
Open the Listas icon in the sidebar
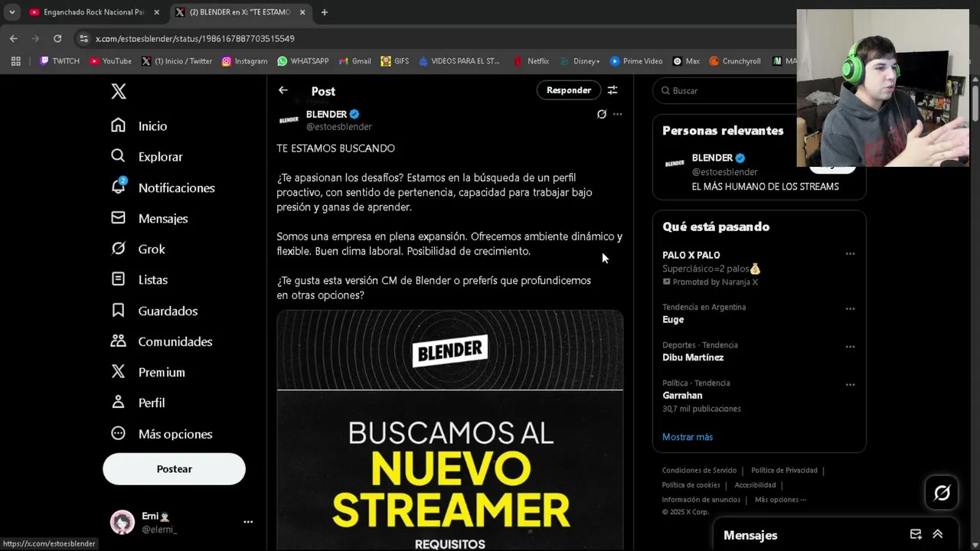(118, 279)
